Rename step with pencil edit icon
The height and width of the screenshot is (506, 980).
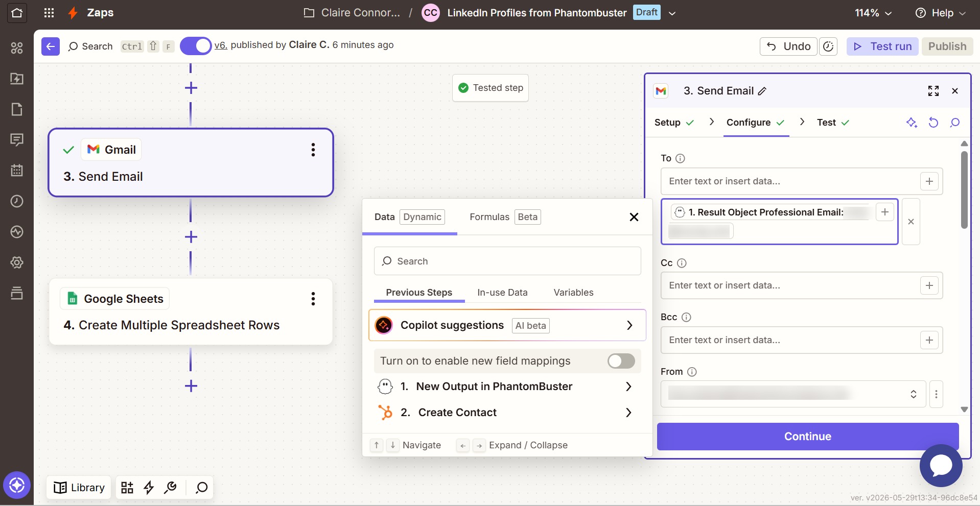coord(762,91)
